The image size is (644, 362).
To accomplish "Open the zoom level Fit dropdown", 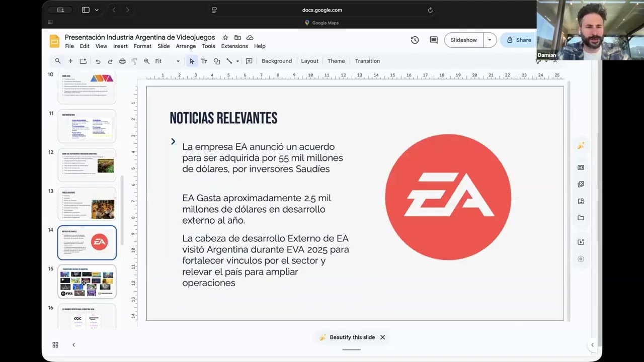I will [167, 61].
